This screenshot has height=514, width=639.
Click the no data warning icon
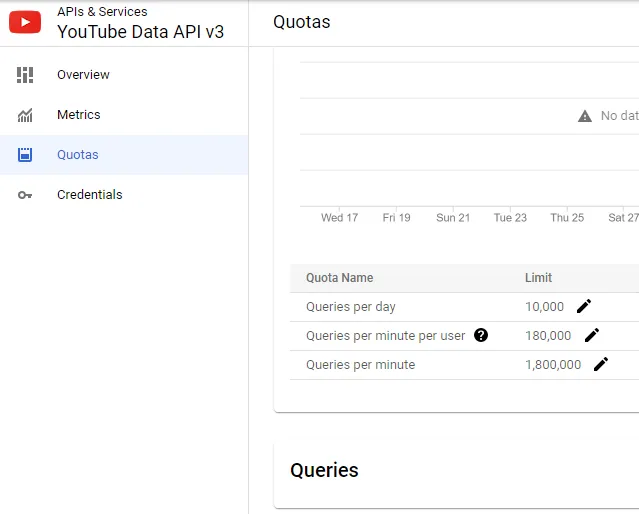coord(585,116)
